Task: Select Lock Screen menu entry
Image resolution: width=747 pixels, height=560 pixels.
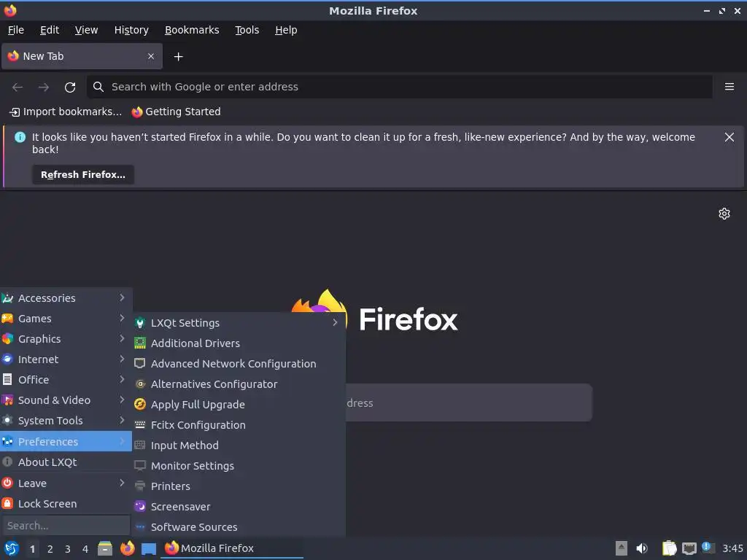Action: [x=66, y=503]
